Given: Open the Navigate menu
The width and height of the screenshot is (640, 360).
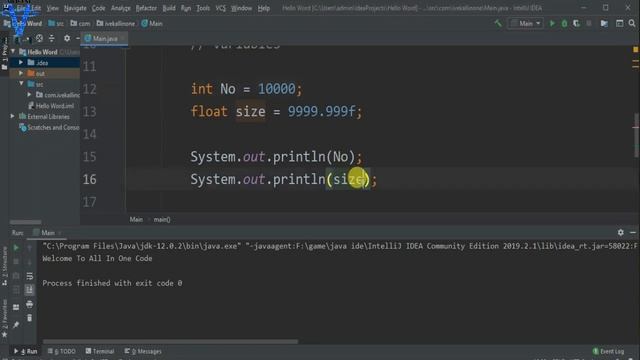Looking at the screenshot, I should [x=75, y=8].
